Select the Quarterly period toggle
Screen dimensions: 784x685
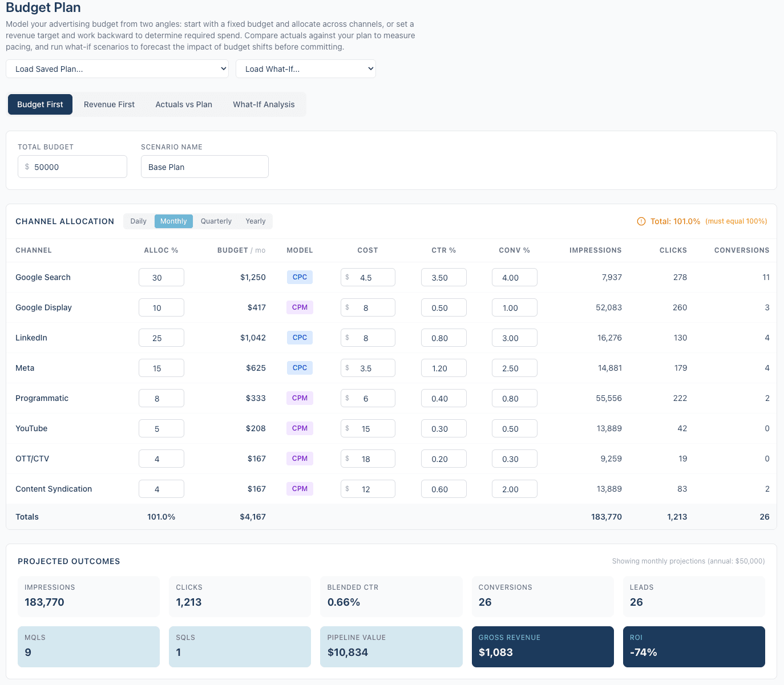216,221
